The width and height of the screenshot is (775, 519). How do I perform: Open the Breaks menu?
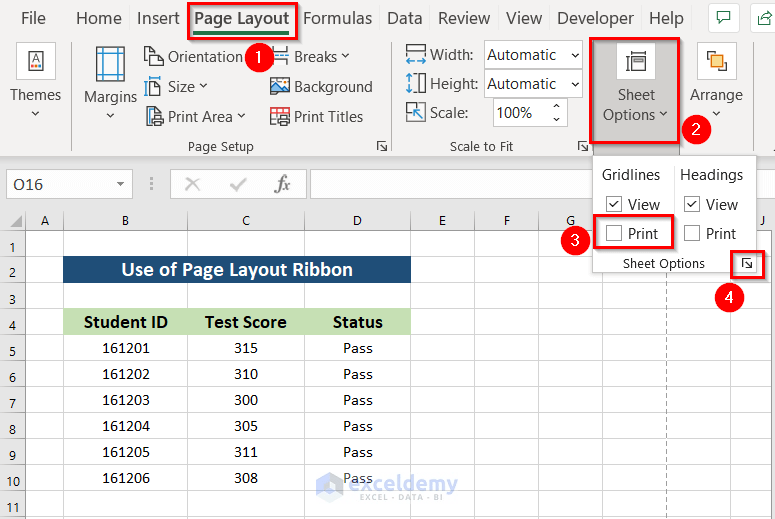[x=310, y=57]
